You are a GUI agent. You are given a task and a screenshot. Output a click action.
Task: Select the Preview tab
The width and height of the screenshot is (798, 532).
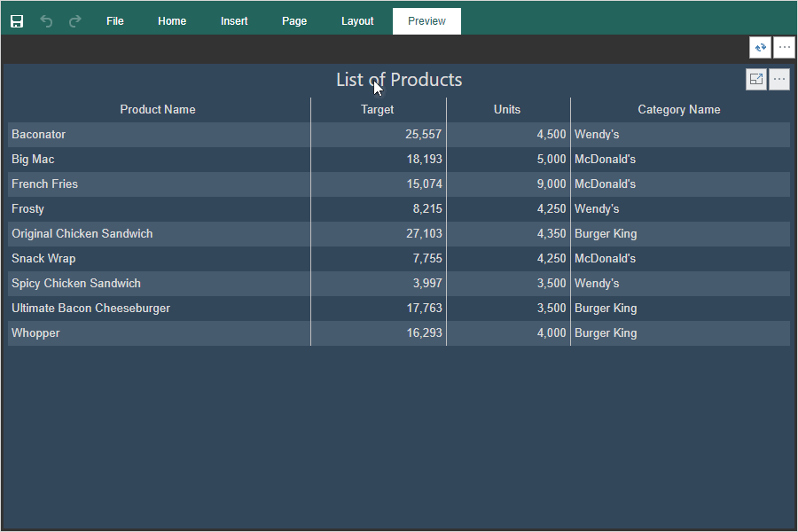[426, 21]
